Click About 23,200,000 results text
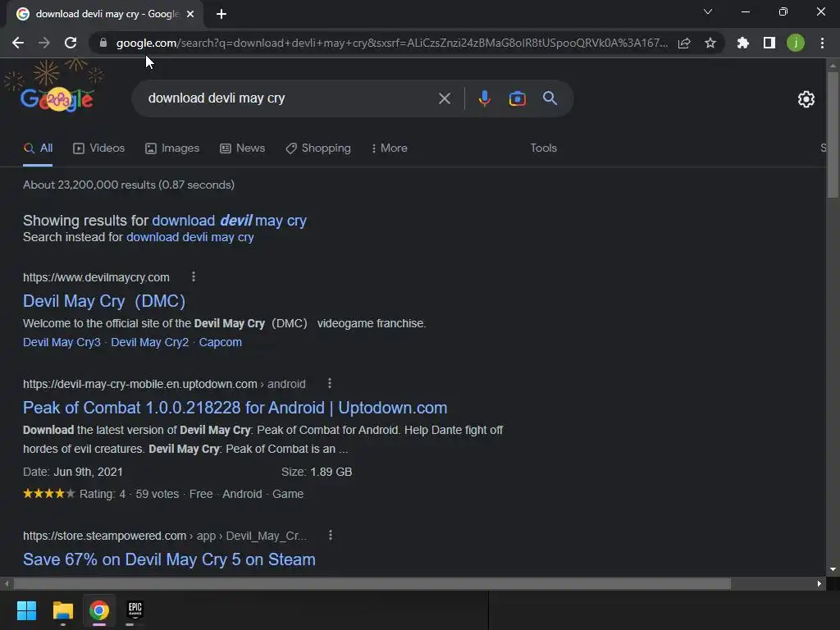The height and width of the screenshot is (630, 840). coord(129,185)
